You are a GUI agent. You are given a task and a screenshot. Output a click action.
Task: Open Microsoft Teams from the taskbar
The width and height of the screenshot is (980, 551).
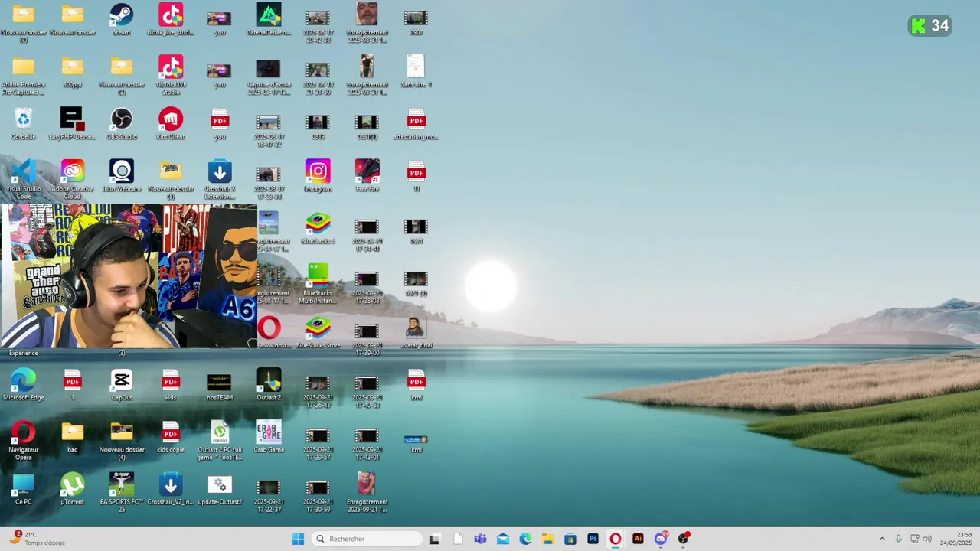[x=480, y=539]
